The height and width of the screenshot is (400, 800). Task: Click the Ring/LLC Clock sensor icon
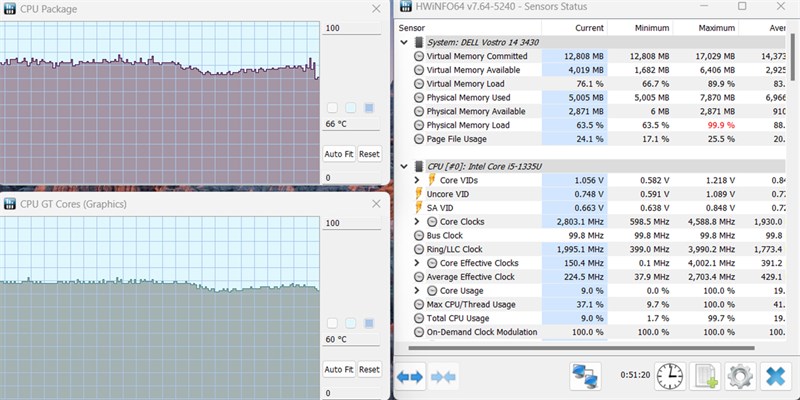pos(419,249)
